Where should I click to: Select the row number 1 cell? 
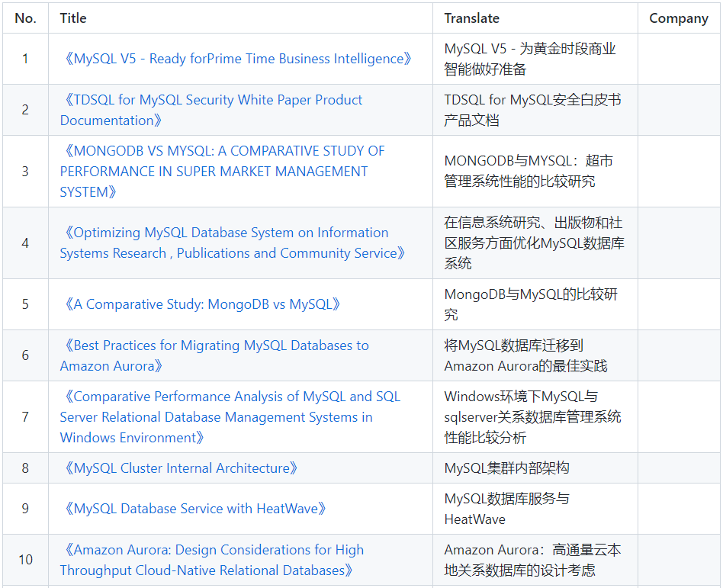(x=25, y=59)
